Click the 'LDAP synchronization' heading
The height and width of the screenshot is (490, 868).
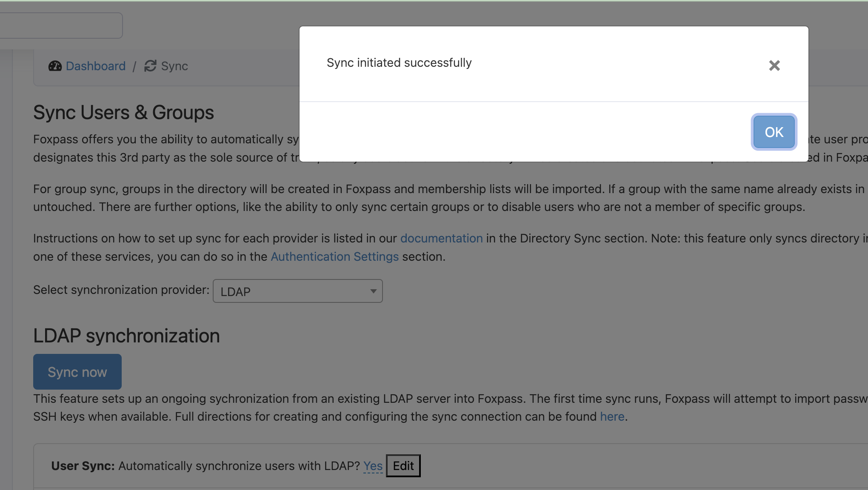click(x=126, y=336)
